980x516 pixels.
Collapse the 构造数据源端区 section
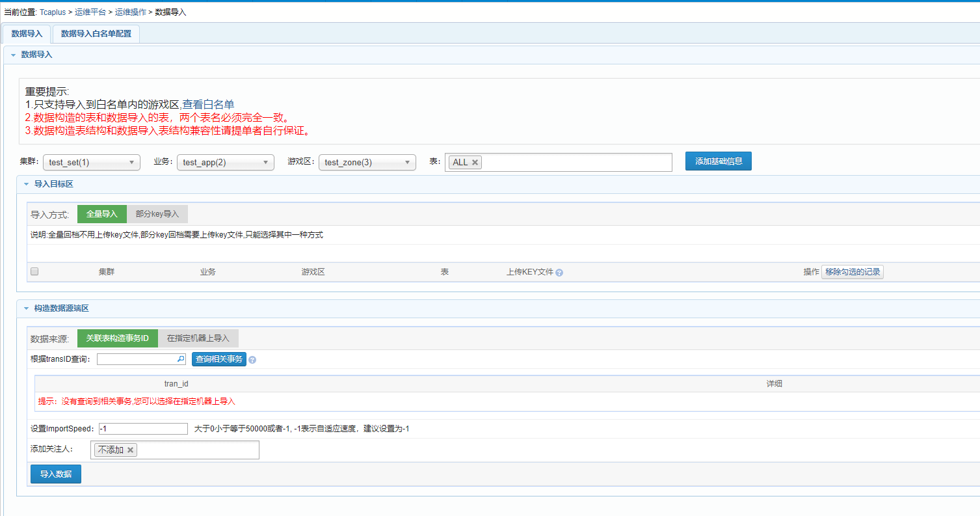click(26, 308)
